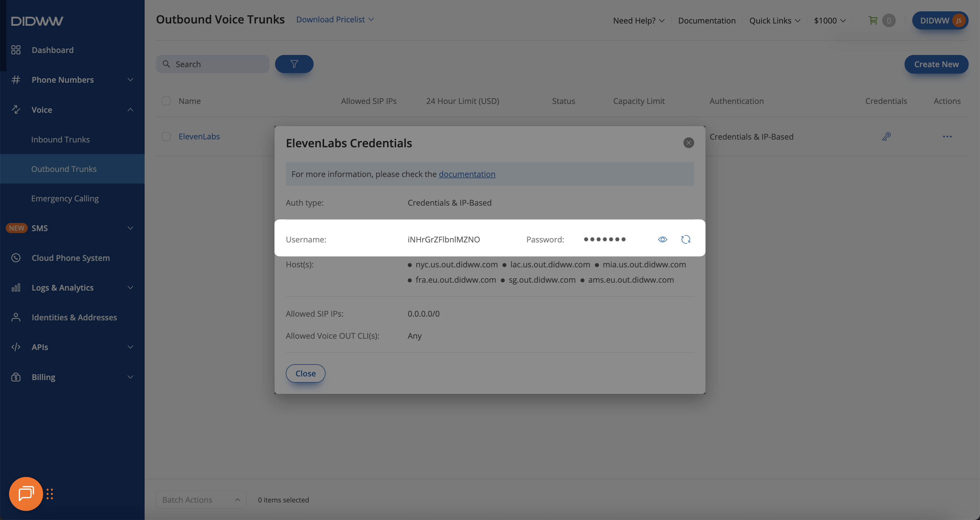This screenshot has width=980, height=520.
Task: Open the $1000 balance dropdown
Action: (829, 20)
